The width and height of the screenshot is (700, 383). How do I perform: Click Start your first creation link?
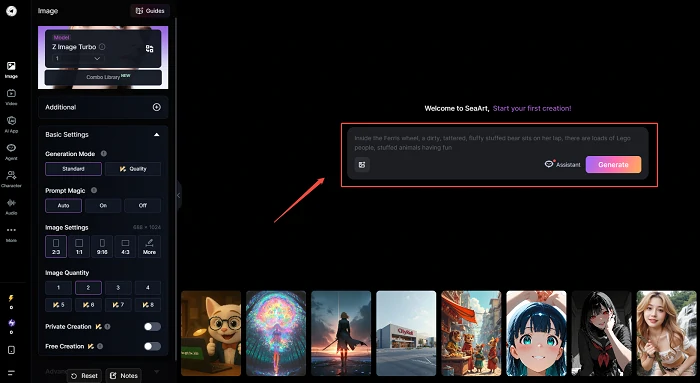pos(532,108)
